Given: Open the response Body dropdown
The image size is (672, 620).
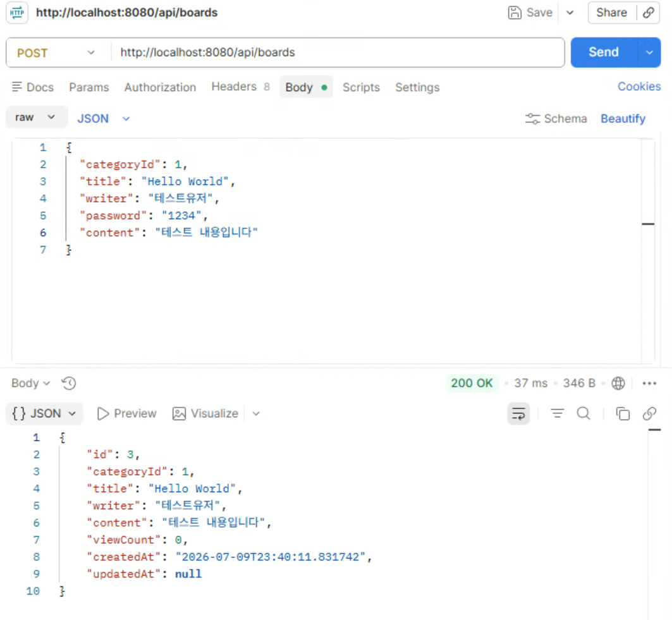Looking at the screenshot, I should click(30, 383).
